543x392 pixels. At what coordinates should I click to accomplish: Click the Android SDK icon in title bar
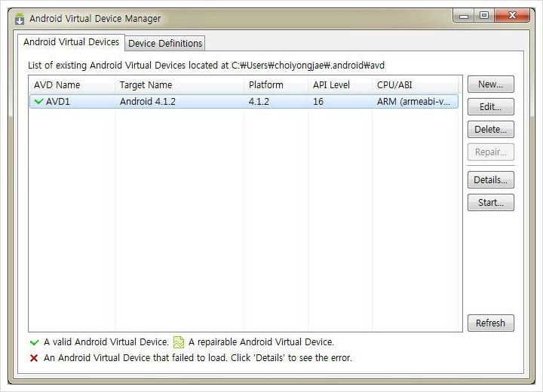click(20, 19)
